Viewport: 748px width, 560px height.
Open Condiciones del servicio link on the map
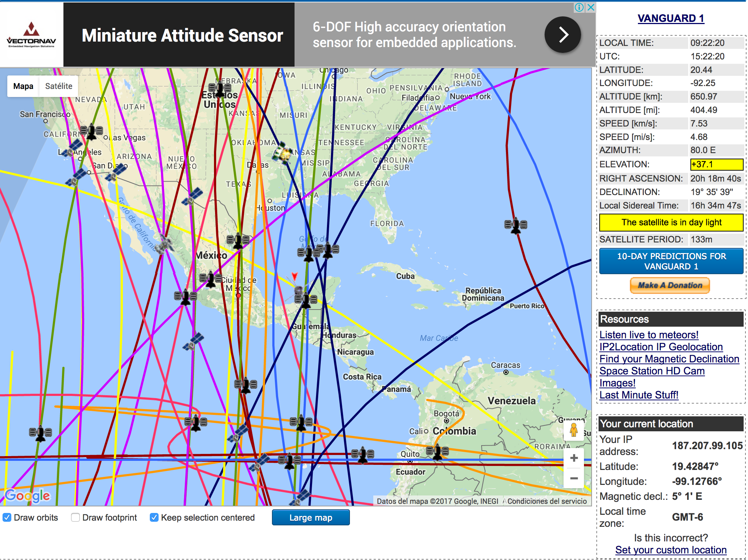coord(547,501)
